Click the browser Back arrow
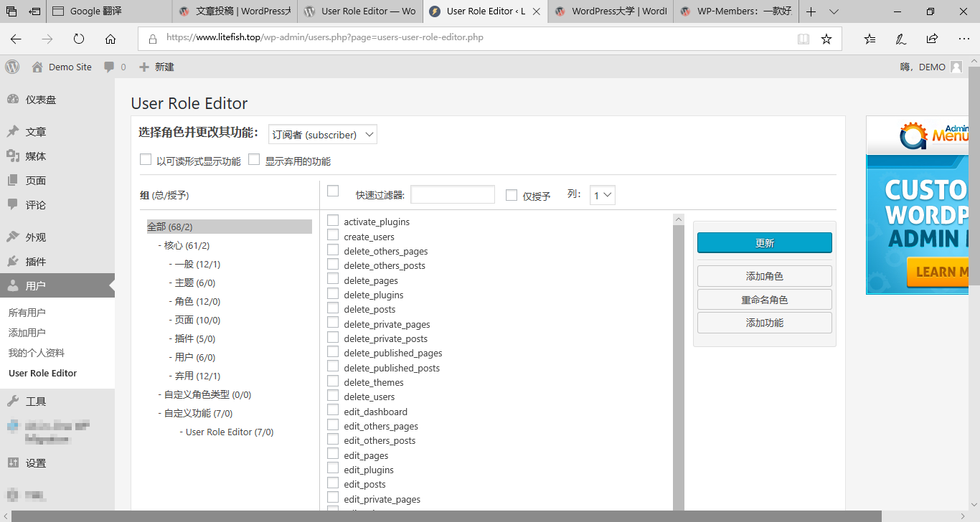The width and height of the screenshot is (980, 522). click(16, 39)
